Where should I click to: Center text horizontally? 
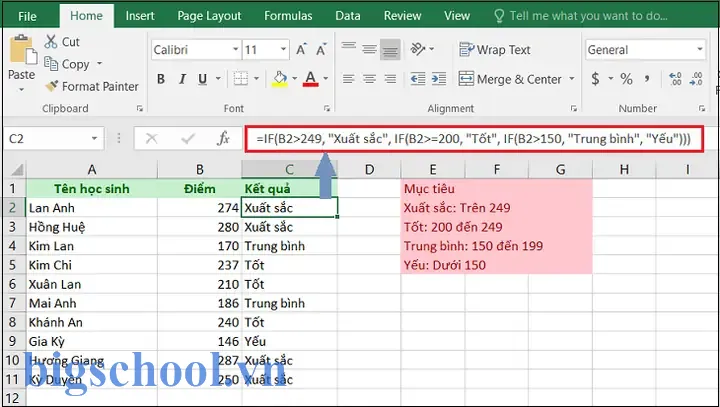click(369, 79)
